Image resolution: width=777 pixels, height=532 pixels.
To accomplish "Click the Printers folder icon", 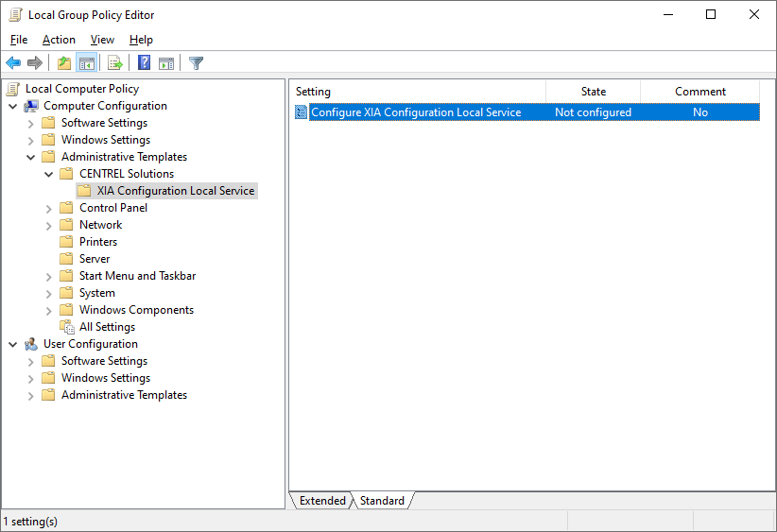I will [66, 242].
